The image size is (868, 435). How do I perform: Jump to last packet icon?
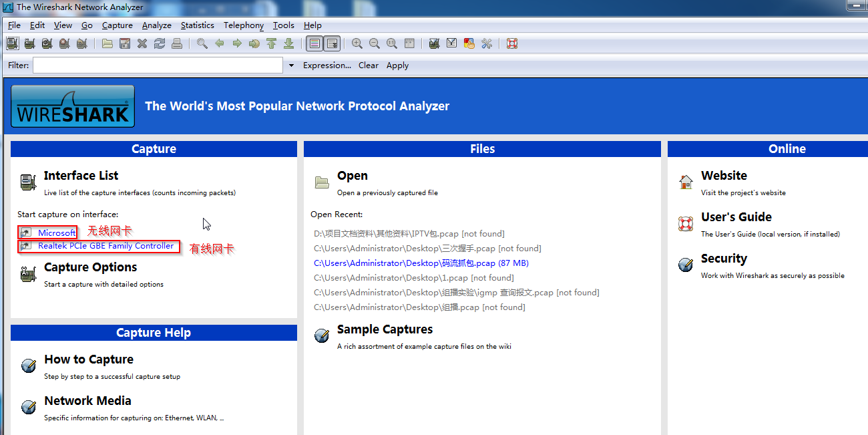(289, 43)
